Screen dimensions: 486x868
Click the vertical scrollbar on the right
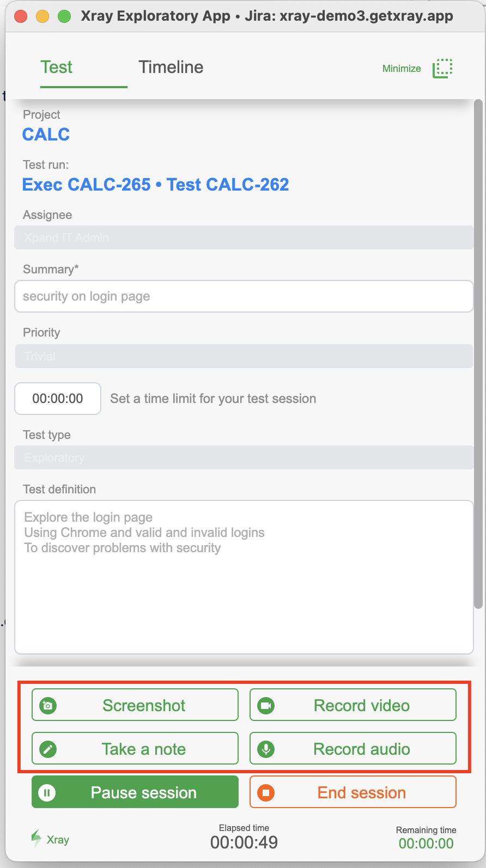(x=478, y=354)
